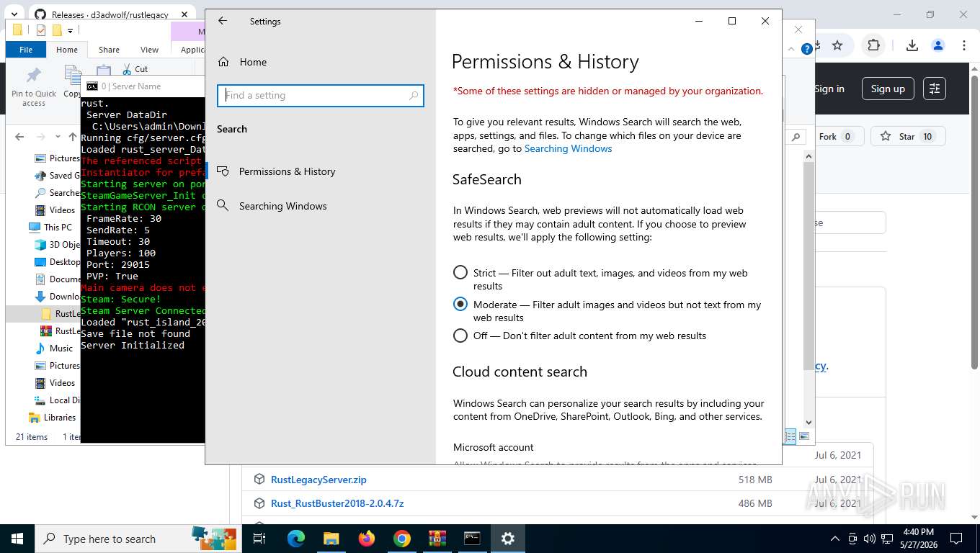
Task: Open File Explorer from taskbar
Action: pos(331,539)
